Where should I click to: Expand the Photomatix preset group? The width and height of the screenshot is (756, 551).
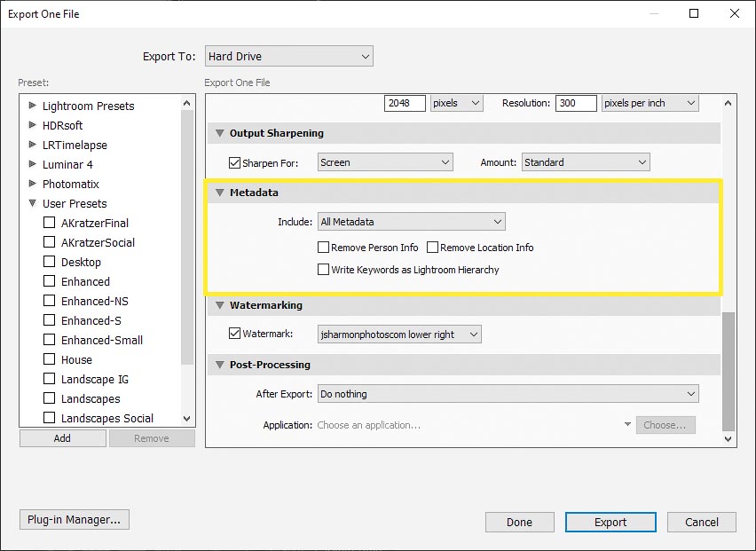[x=32, y=183]
